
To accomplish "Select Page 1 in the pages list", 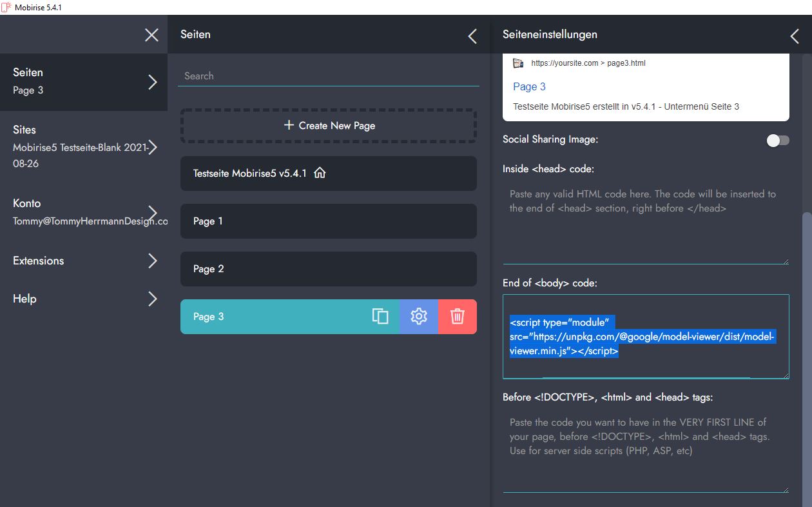I will [329, 221].
